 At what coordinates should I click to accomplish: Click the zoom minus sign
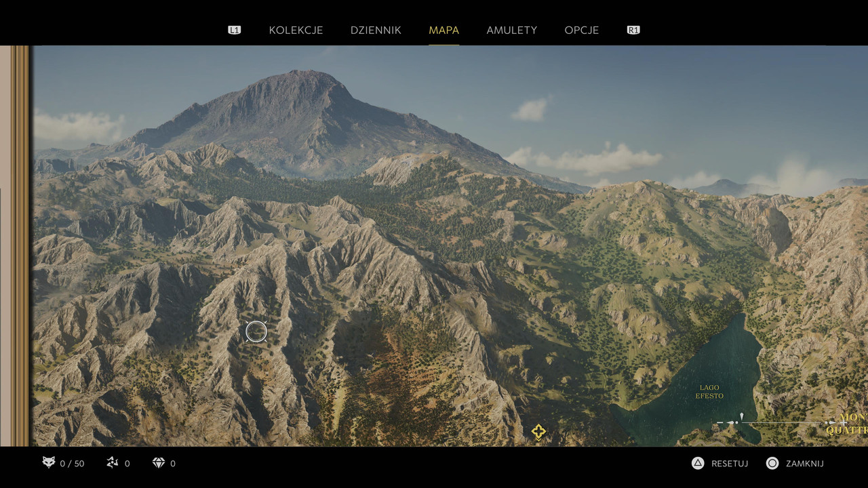pos(720,422)
